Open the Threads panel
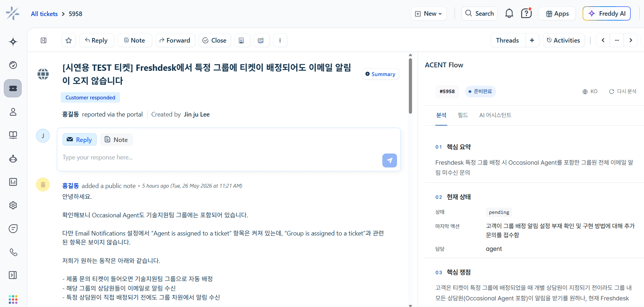The image size is (644, 307). click(508, 40)
